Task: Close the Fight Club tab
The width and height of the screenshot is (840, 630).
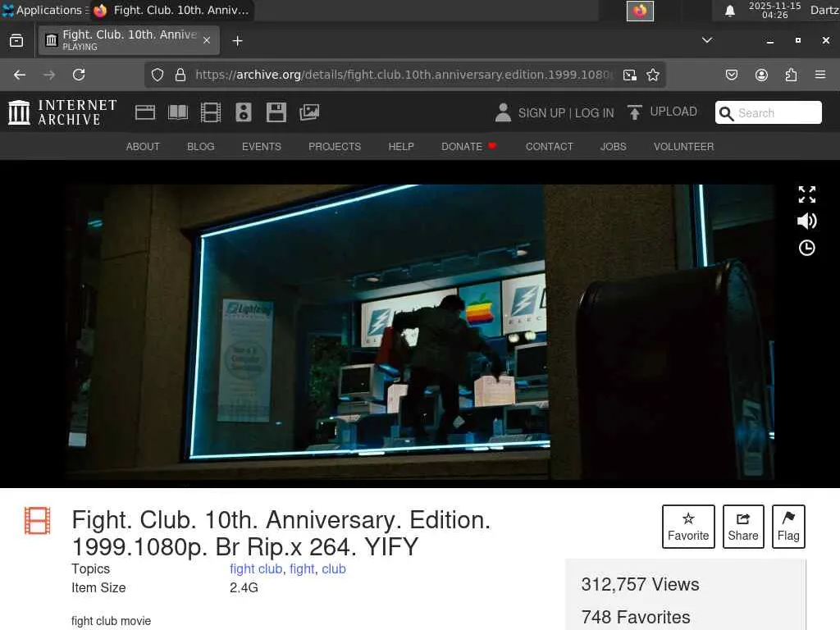Action: tap(207, 40)
